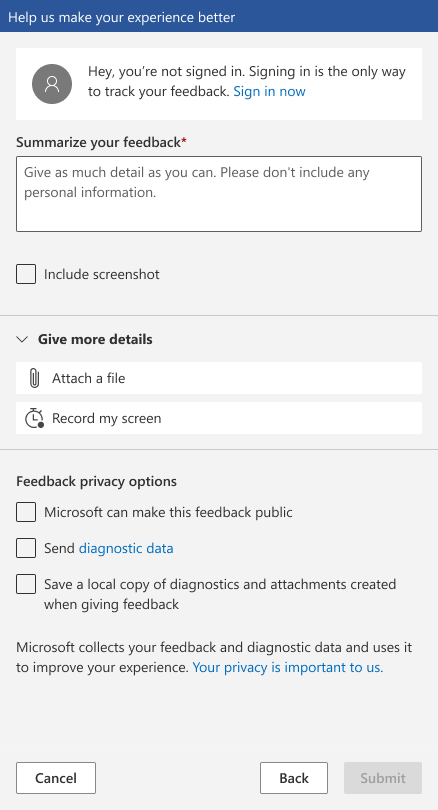Collapse section using Give more details chevron
438x810 pixels.
pos(22,339)
